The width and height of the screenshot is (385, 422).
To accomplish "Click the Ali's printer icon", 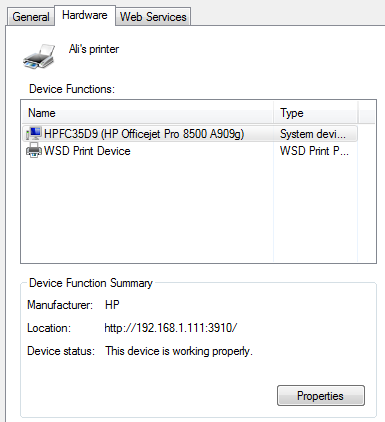I will tap(39, 56).
